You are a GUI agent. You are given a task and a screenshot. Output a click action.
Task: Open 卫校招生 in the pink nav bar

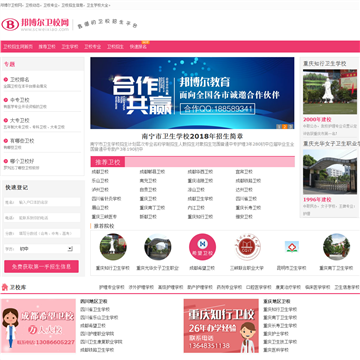coord(115,47)
